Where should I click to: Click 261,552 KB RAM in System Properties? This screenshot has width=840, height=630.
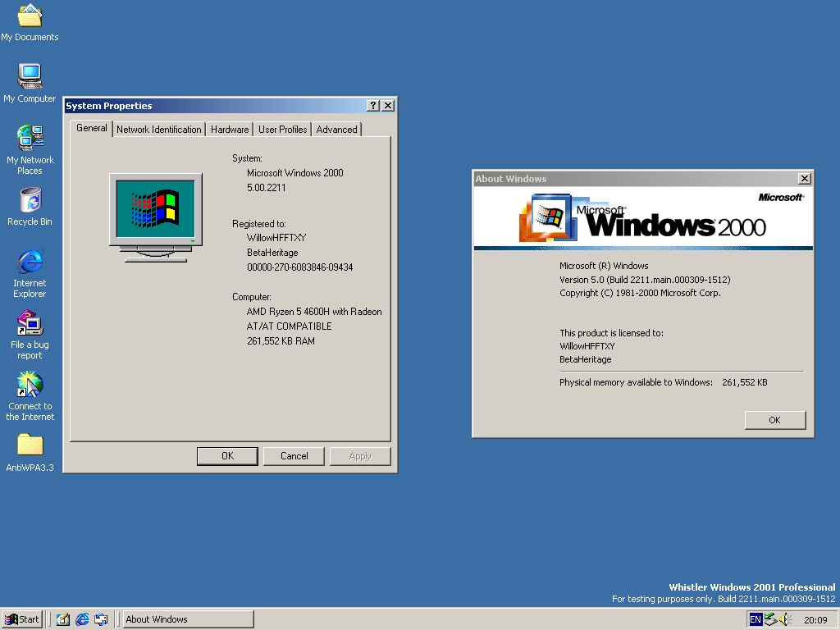(x=281, y=341)
